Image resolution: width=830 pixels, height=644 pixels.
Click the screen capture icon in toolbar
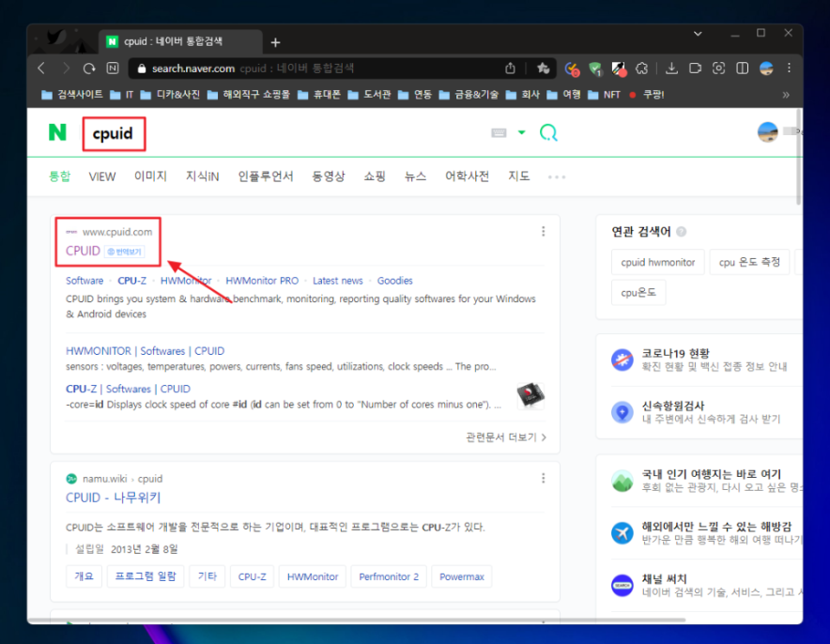click(718, 69)
